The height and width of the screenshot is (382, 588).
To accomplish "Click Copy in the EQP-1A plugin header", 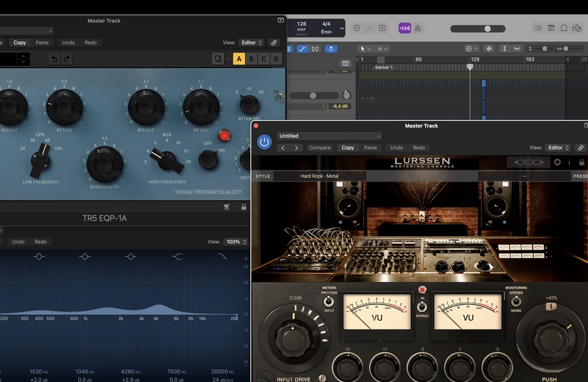I will pos(20,43).
